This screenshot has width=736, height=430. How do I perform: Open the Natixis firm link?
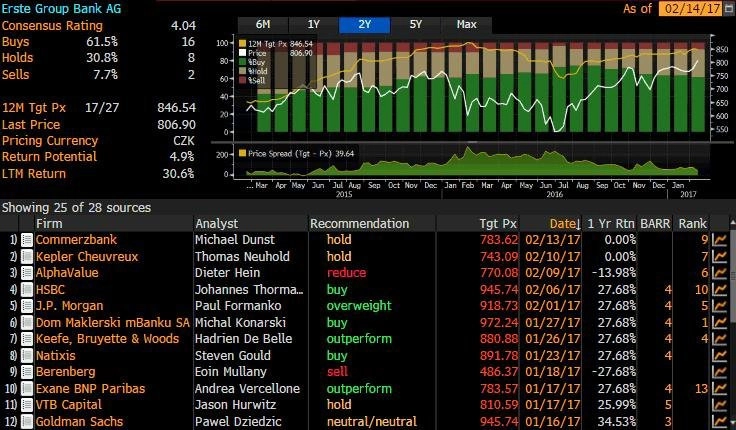55,356
